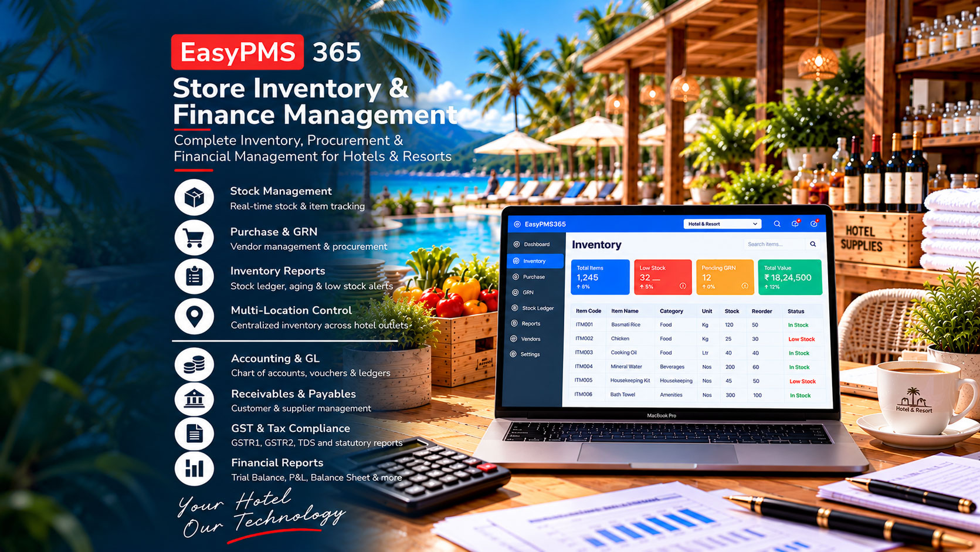This screenshot has height=552, width=980.
Task: Click the Financial Reports bar chart icon
Action: pyautogui.click(x=194, y=468)
